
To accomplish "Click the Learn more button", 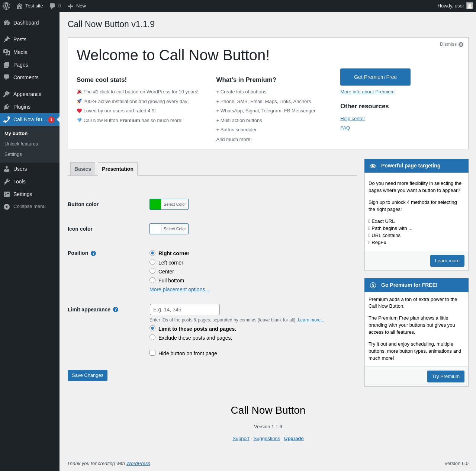I will 447,261.
